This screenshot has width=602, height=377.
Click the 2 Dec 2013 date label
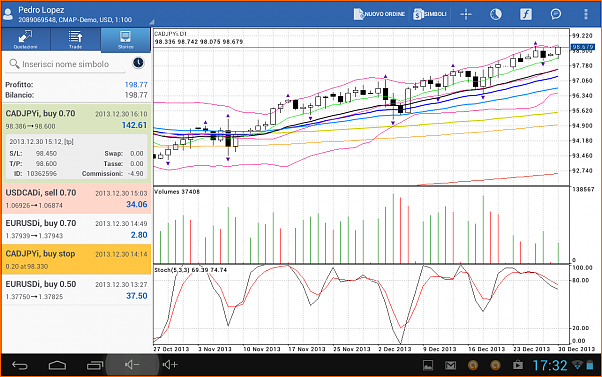395,349
